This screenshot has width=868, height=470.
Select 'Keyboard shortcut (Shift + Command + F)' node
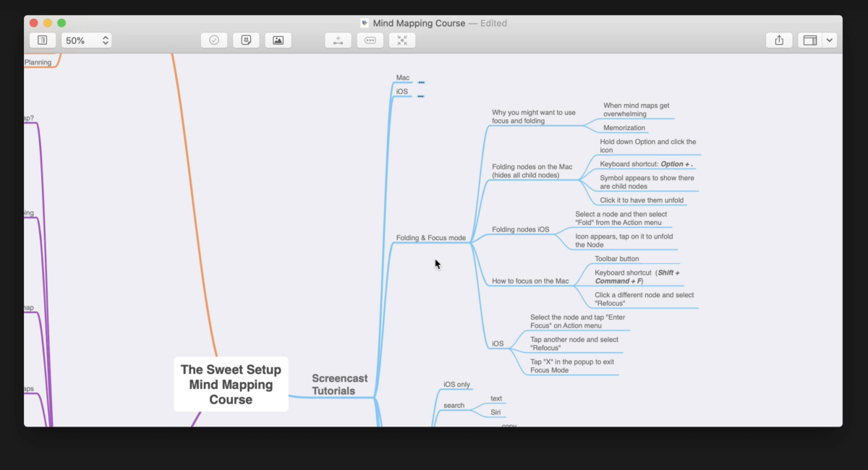637,277
